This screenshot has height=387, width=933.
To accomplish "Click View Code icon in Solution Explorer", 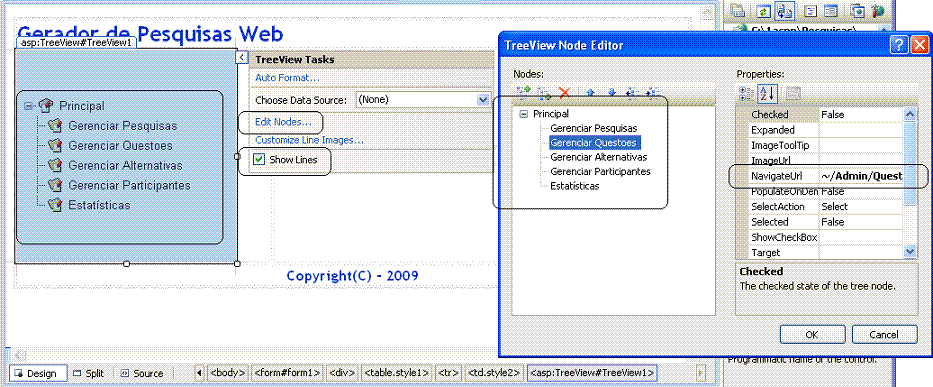I will [x=810, y=11].
